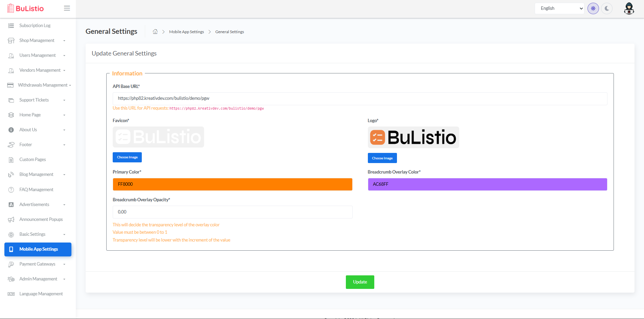Open Breadcrumb Overlay Color AC68FF picker
This screenshot has height=319, width=644.
click(487, 184)
